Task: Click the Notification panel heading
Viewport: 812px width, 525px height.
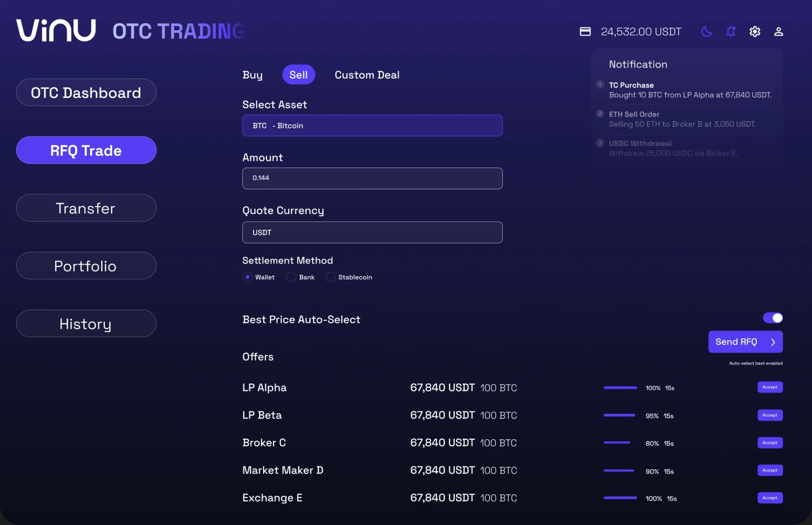Action: (x=638, y=64)
